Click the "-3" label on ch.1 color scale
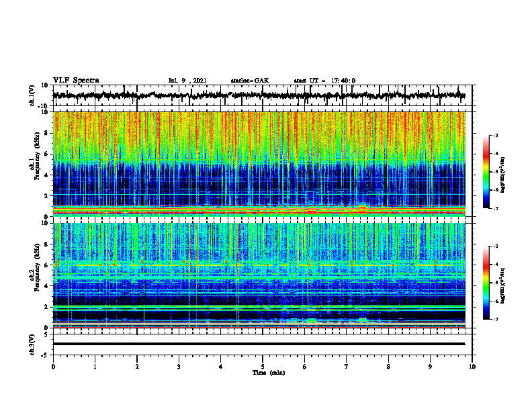 (x=496, y=135)
